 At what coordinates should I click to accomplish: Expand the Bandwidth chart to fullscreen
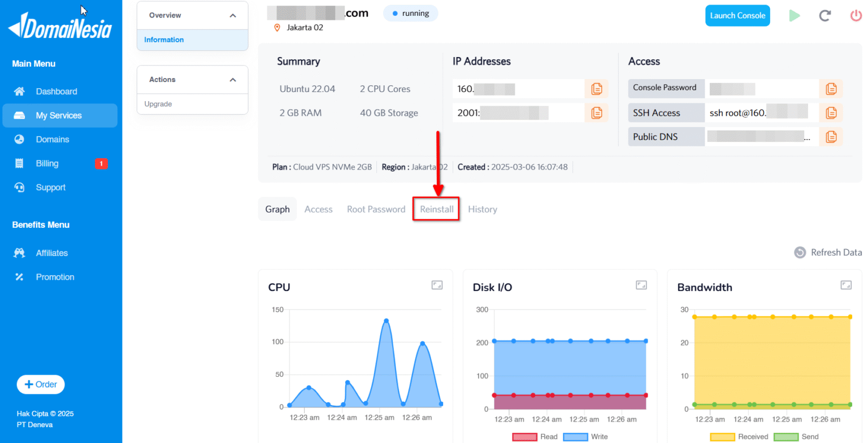pyautogui.click(x=845, y=285)
